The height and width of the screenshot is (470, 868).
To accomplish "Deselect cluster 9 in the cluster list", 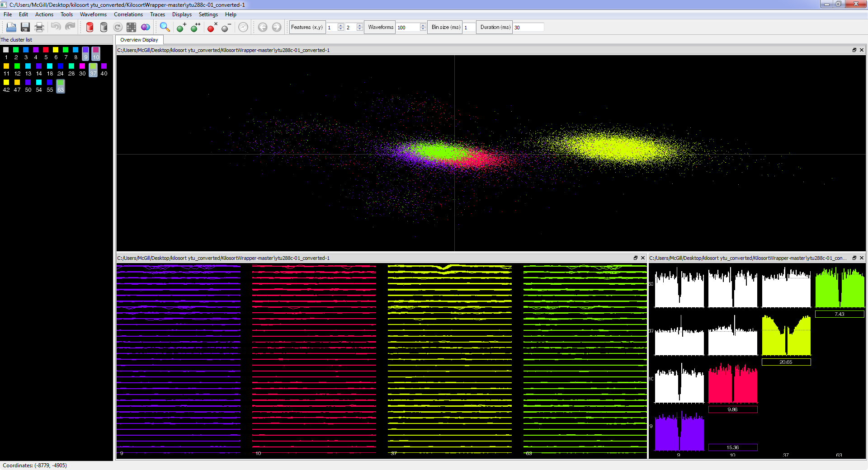I will click(85, 53).
